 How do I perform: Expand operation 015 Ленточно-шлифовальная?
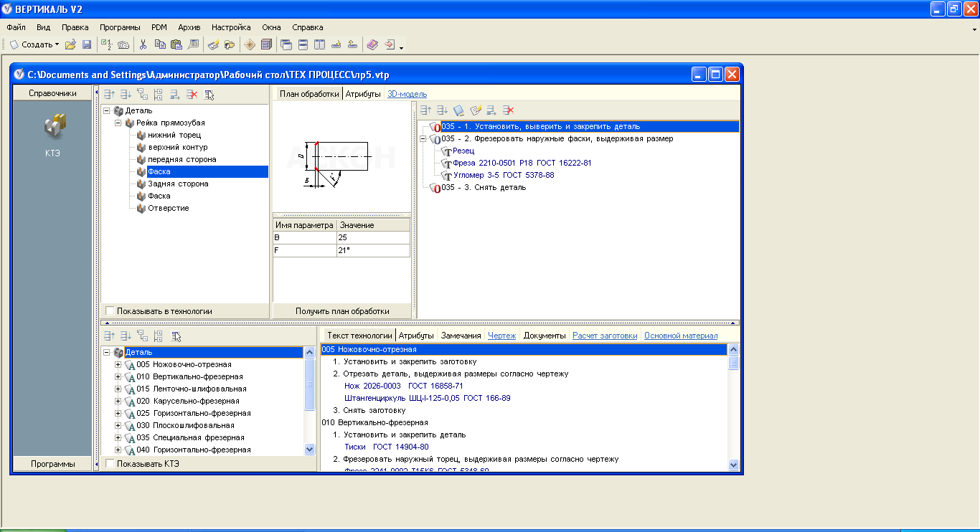[x=118, y=389]
